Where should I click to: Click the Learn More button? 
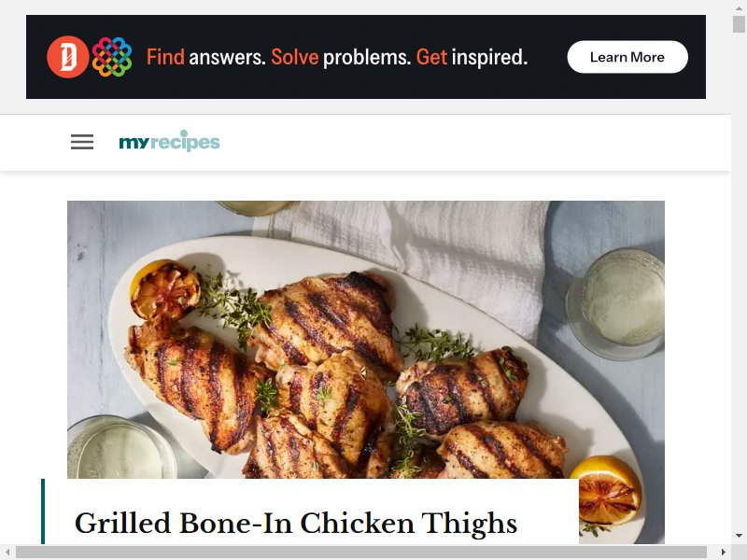tap(627, 57)
